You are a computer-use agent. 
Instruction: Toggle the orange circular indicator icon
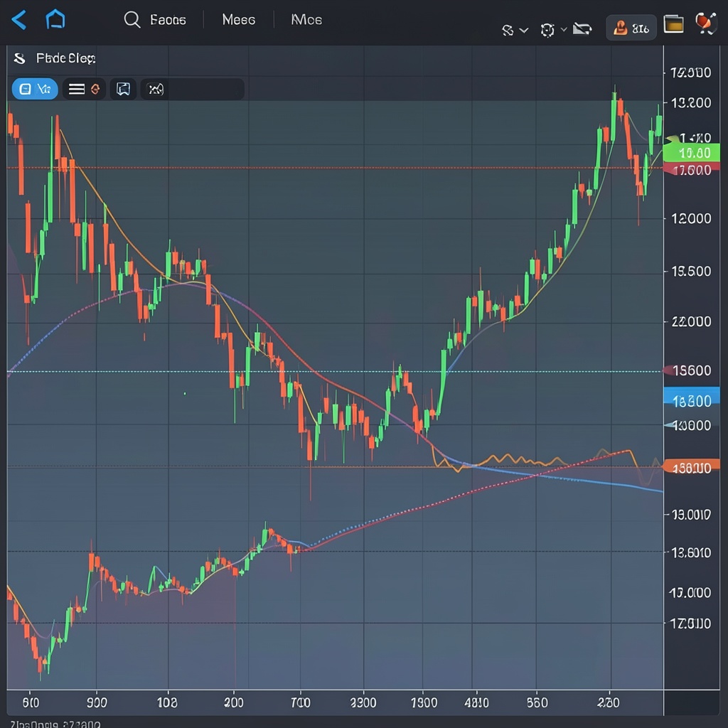[95, 89]
